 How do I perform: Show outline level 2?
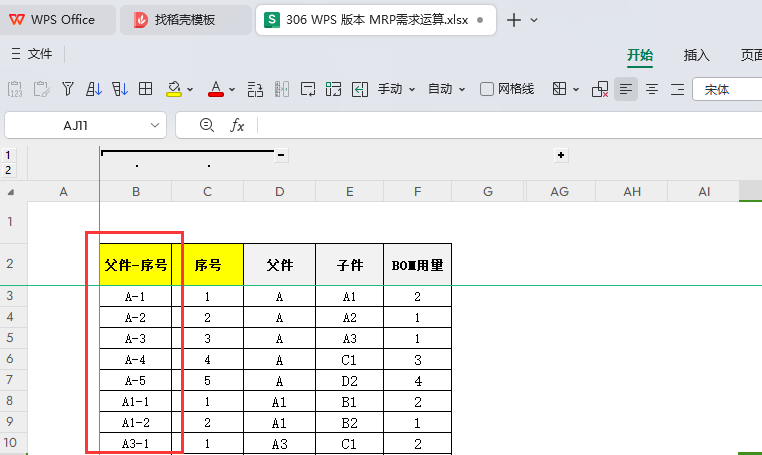coord(8,170)
